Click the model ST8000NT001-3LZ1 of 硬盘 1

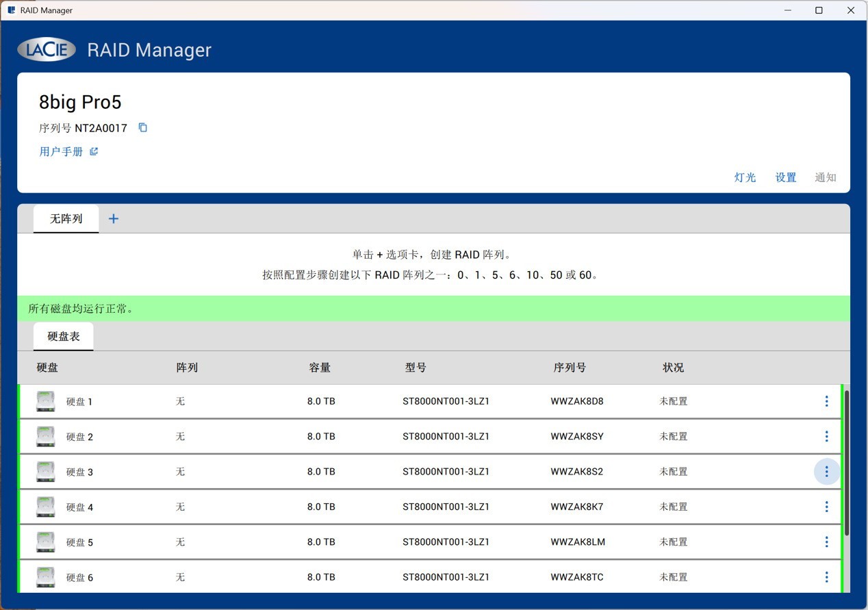click(x=446, y=401)
